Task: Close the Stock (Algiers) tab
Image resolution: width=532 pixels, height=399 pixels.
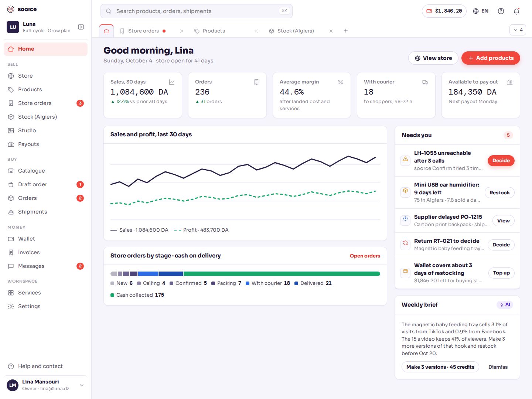Action: coord(331,31)
